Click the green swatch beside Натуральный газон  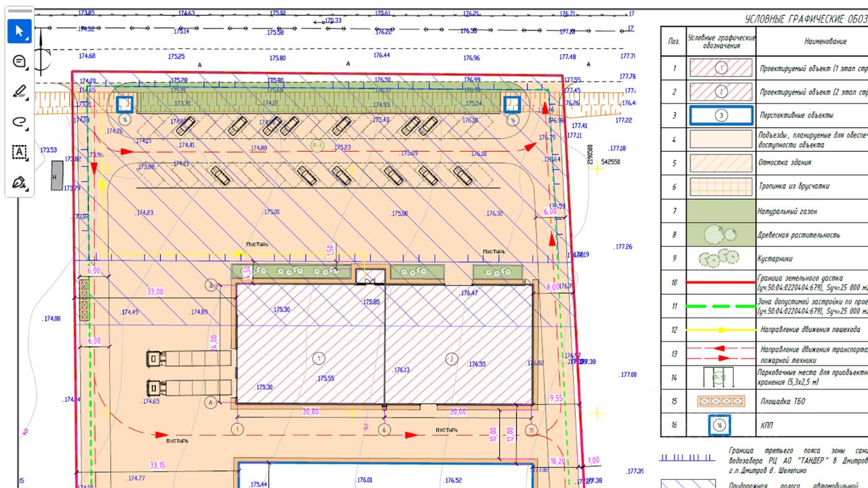click(x=722, y=211)
